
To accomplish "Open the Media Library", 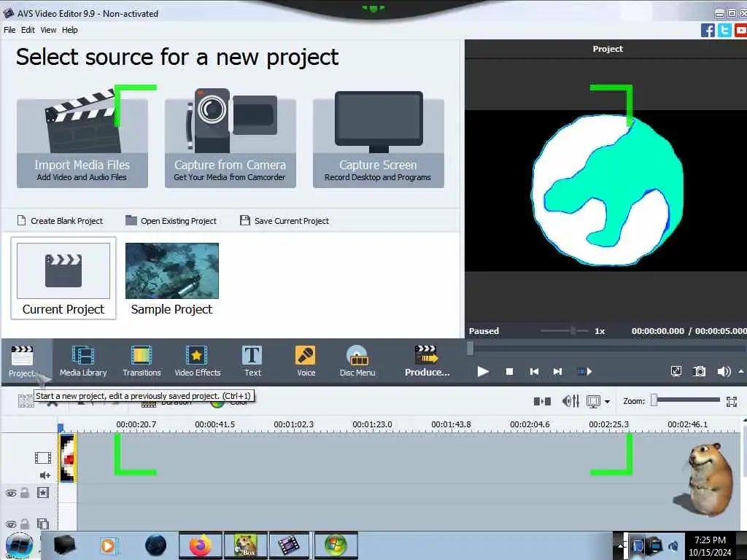I will 83,362.
